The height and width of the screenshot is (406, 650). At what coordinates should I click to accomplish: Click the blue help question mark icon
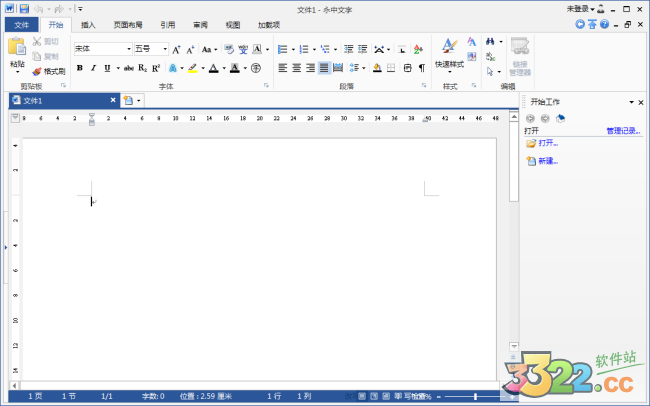604,24
